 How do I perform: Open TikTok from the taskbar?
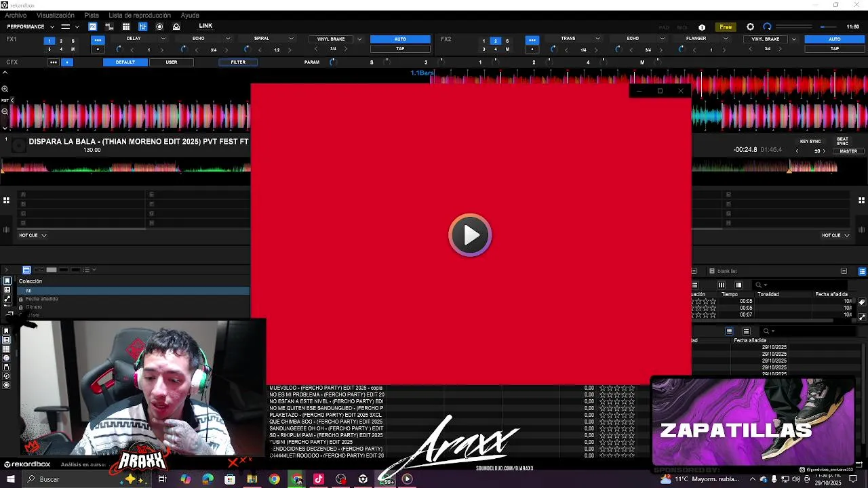(x=318, y=479)
